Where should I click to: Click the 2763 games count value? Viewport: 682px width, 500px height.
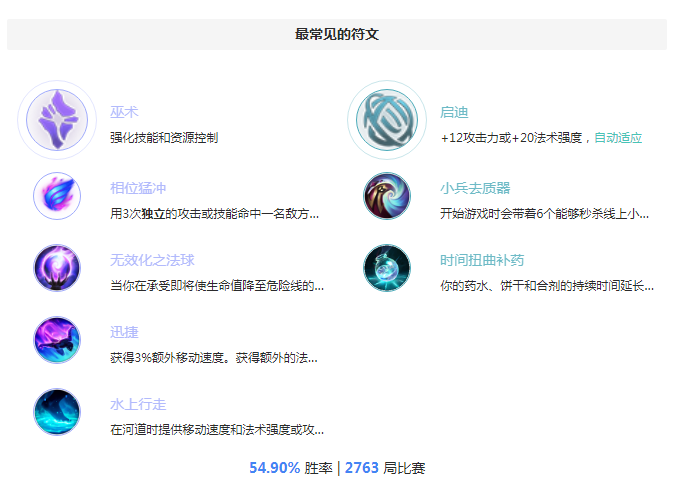click(x=362, y=468)
